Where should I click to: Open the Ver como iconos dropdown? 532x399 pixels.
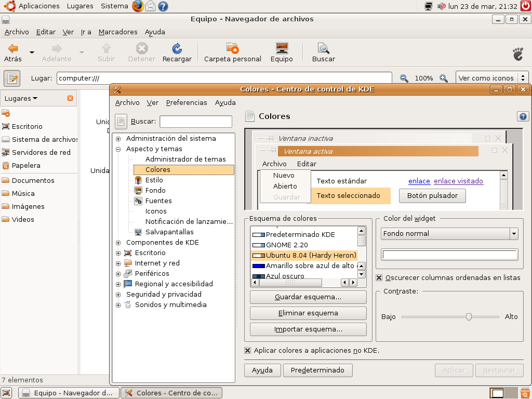(492, 78)
